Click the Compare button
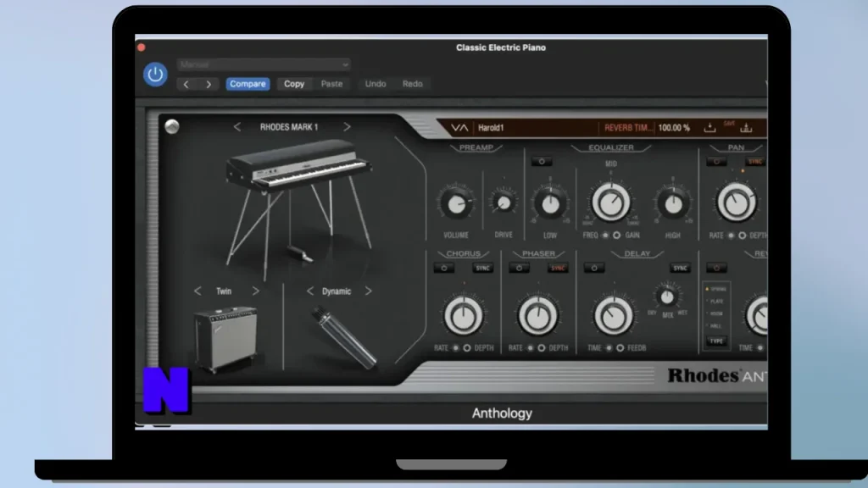 click(248, 84)
